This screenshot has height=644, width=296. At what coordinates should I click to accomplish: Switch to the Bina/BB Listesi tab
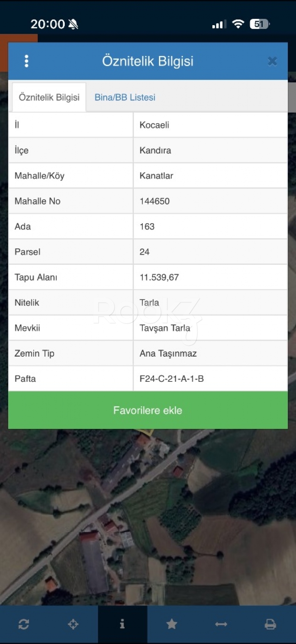(125, 97)
